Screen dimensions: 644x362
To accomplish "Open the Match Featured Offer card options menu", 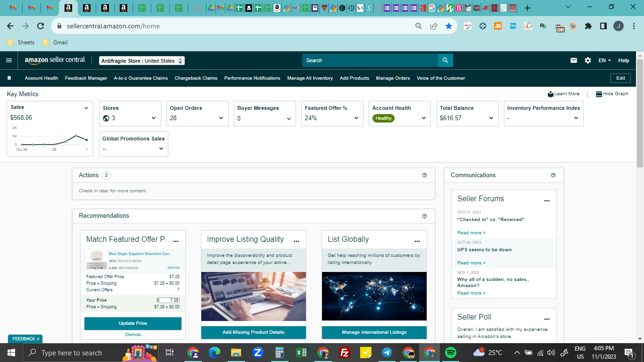I will 176,241.
